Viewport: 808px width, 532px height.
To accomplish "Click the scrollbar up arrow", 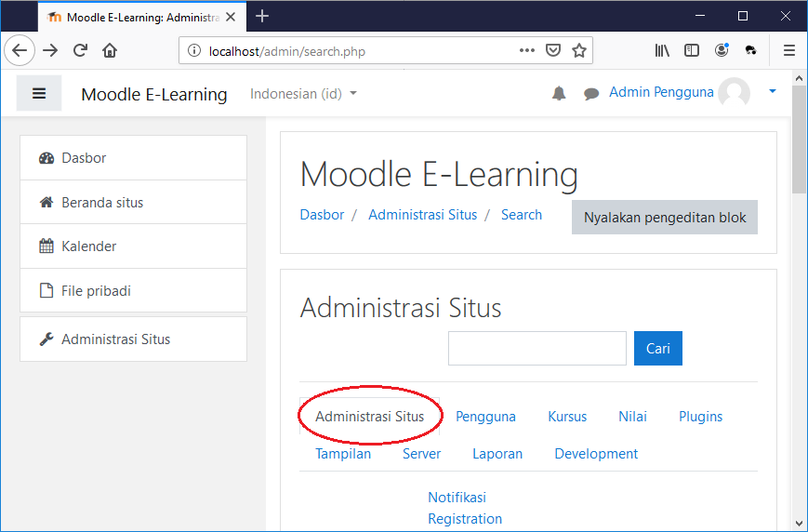I will click(800, 78).
